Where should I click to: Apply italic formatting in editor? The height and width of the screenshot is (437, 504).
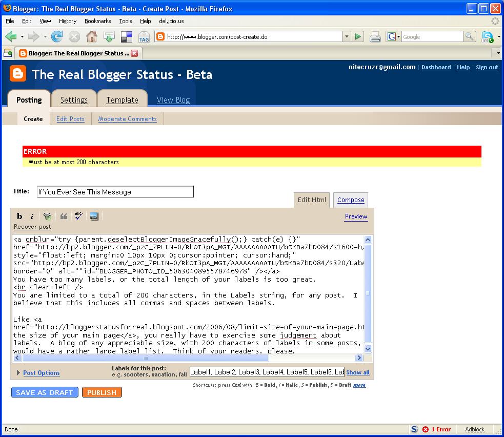click(32, 216)
